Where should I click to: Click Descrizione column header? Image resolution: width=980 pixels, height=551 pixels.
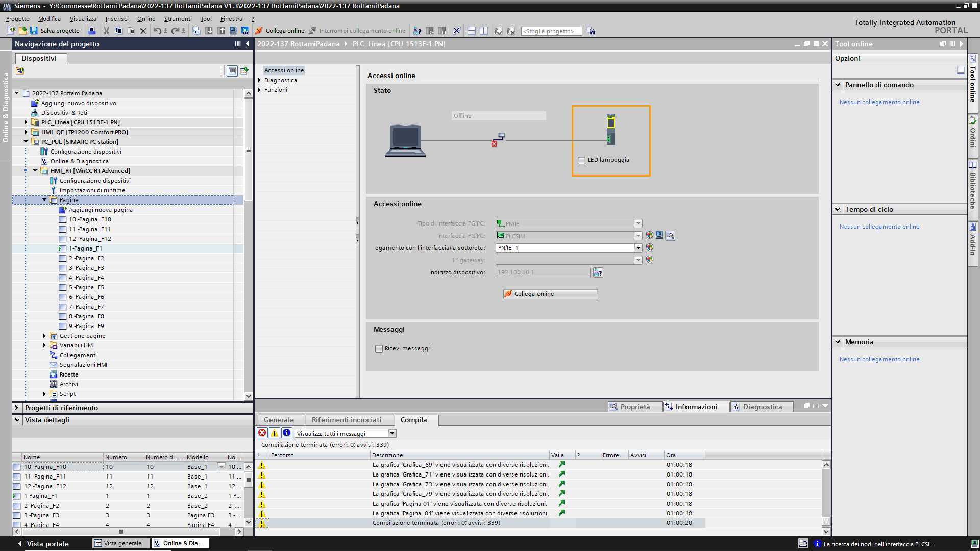[459, 455]
